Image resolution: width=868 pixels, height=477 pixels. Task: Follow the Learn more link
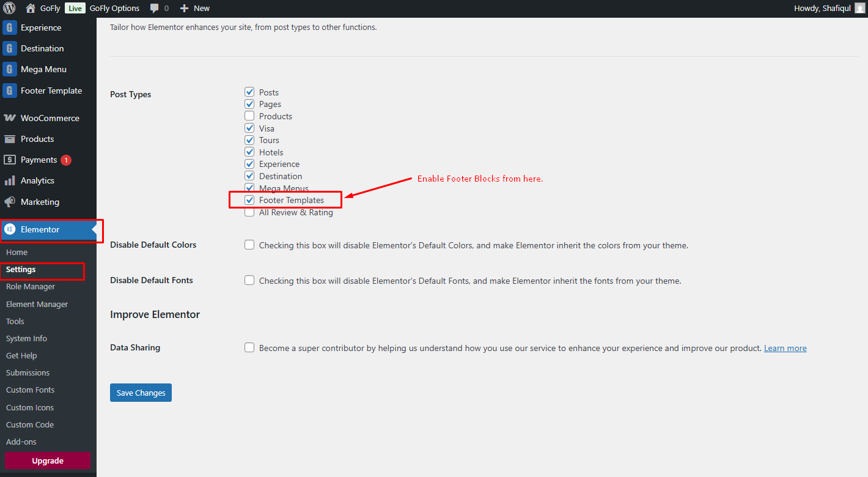tap(785, 348)
